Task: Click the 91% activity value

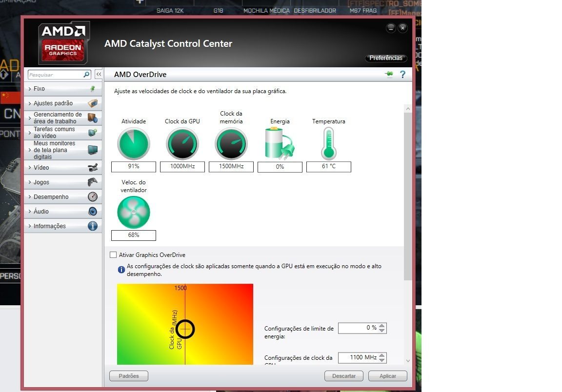Action: pyautogui.click(x=133, y=166)
